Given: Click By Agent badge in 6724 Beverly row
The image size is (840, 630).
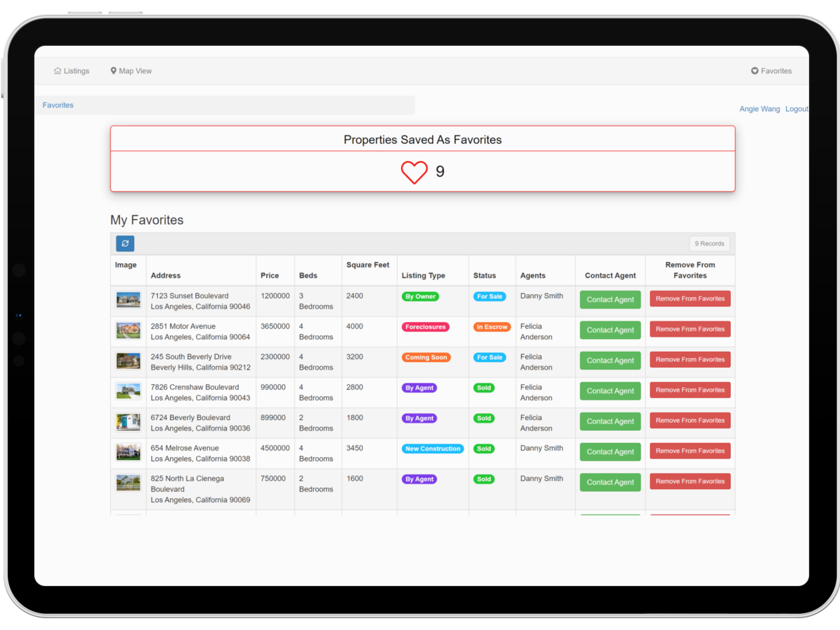Looking at the screenshot, I should [x=419, y=418].
